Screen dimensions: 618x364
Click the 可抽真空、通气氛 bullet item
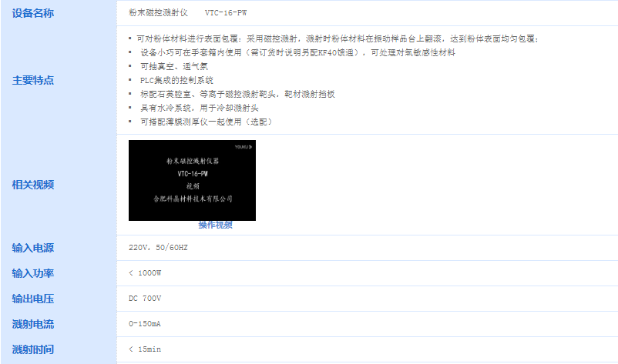(x=174, y=66)
